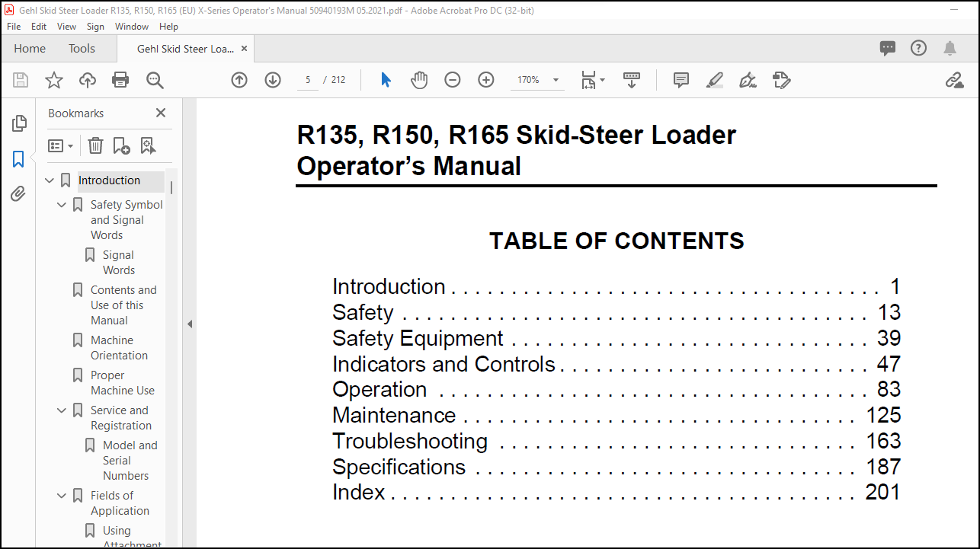Viewport: 980px width, 549px height.
Task: Activate the Hand pan tool
Action: coord(419,80)
